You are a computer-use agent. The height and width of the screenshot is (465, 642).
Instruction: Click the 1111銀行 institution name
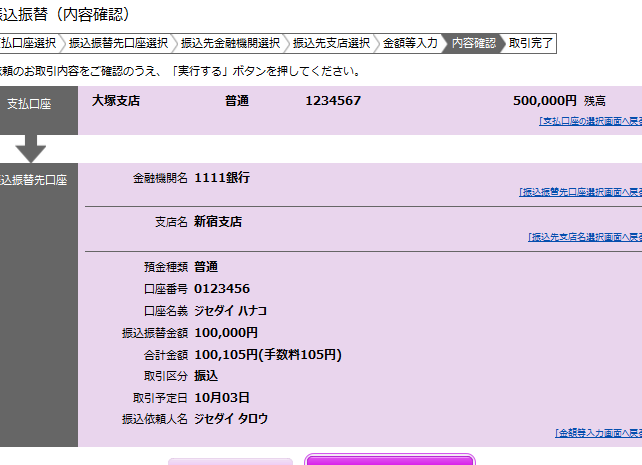pos(222,178)
